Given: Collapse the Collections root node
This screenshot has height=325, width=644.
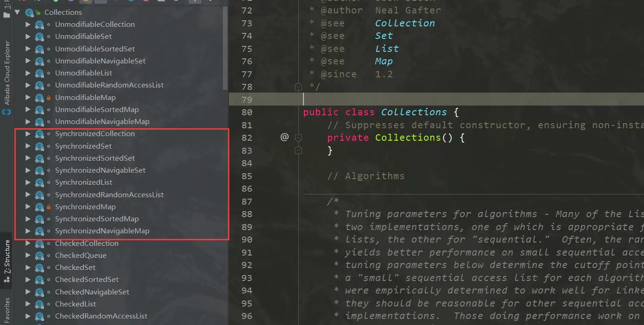Looking at the screenshot, I should [x=17, y=12].
